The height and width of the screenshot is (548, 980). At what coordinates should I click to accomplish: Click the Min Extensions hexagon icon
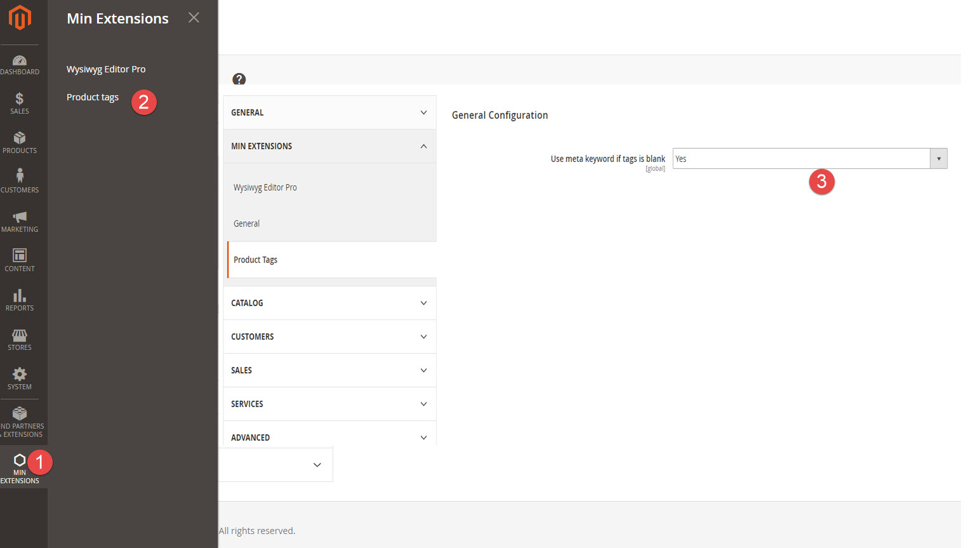coord(20,460)
